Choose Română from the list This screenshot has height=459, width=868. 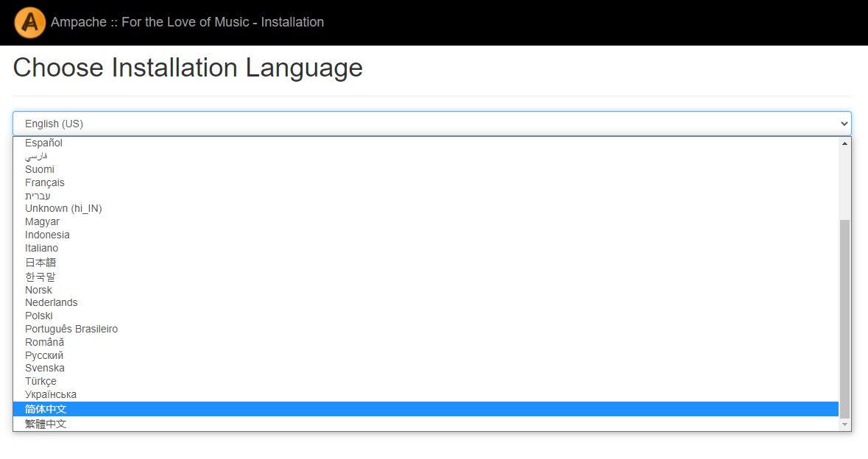click(x=426, y=342)
